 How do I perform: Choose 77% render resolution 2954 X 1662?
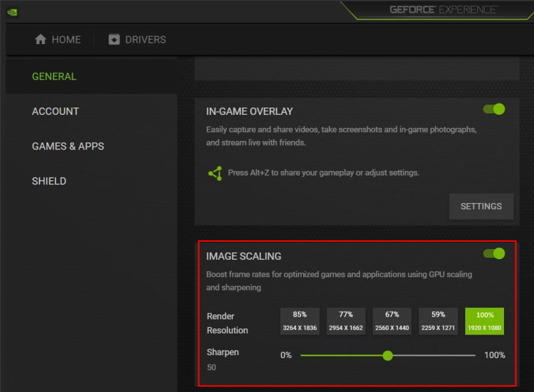(346, 321)
